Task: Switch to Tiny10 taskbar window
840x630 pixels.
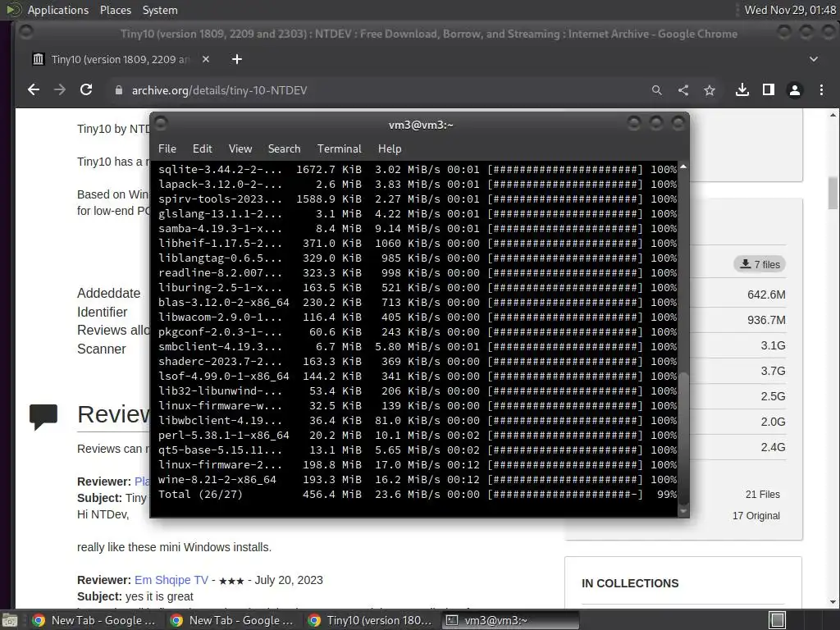Action: pyautogui.click(x=370, y=620)
